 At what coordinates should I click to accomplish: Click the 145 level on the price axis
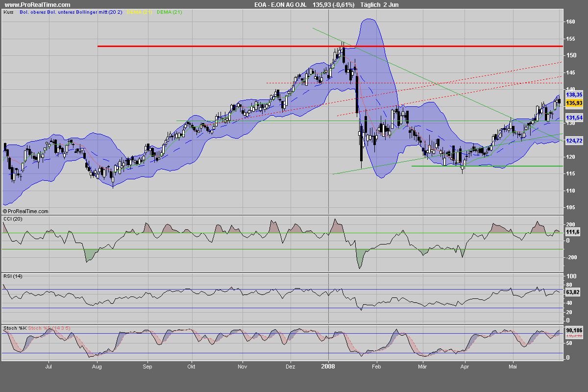click(x=571, y=73)
